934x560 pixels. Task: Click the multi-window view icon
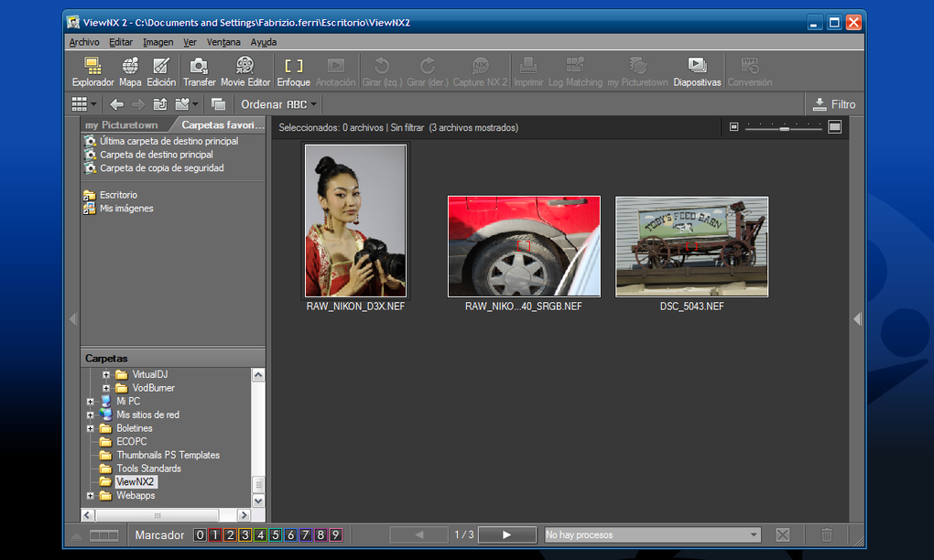218,104
